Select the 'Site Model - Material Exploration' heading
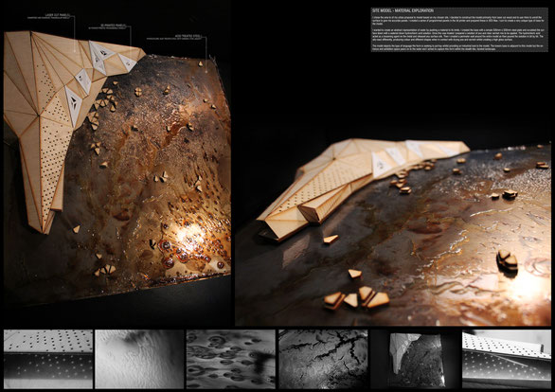This screenshot has width=555, height=392. point(403,11)
